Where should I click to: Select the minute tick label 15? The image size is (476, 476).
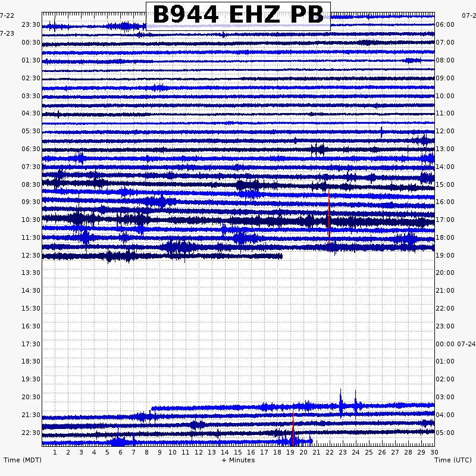tap(238, 453)
